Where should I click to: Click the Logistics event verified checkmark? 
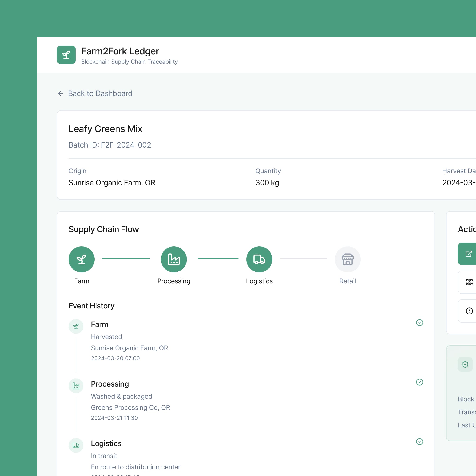tap(419, 442)
